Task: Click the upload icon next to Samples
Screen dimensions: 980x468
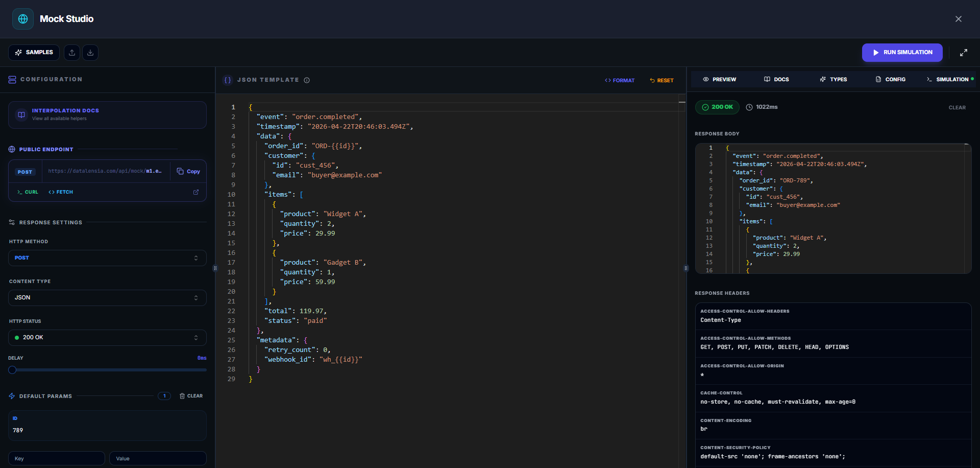Action: point(72,53)
